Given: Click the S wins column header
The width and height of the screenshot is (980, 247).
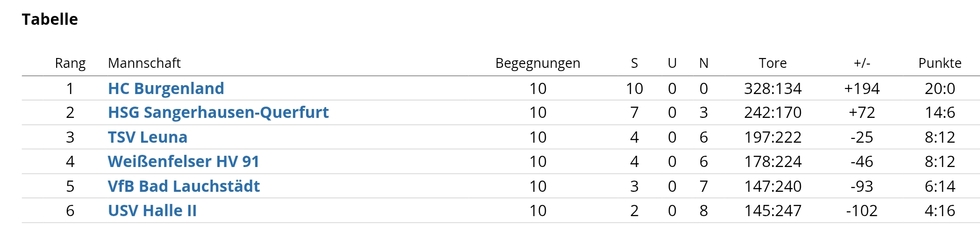Looking at the screenshot, I should tap(634, 63).
